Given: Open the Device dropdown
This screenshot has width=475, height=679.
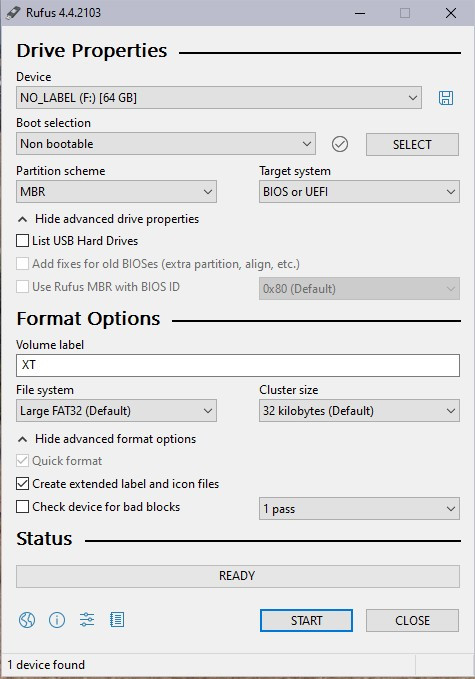Looking at the screenshot, I should tap(219, 98).
